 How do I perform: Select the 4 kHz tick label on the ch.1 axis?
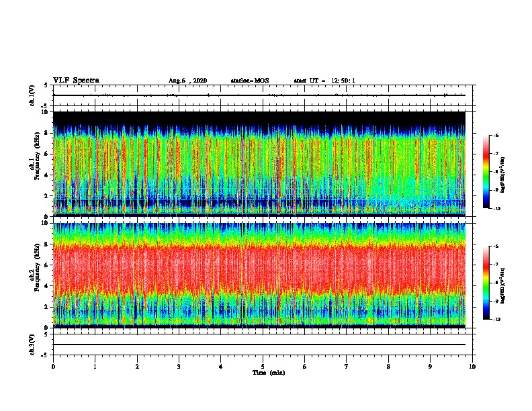point(46,175)
